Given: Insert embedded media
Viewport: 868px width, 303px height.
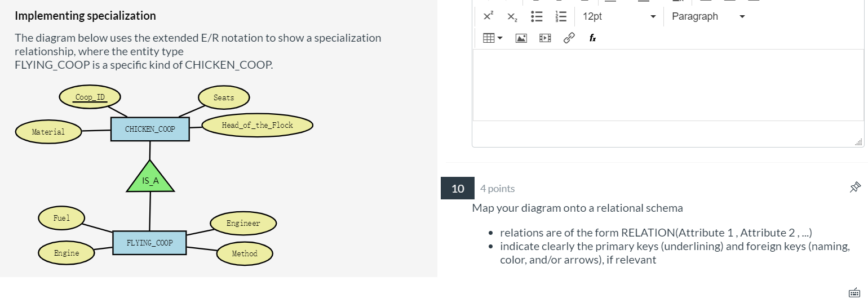Looking at the screenshot, I should click(x=545, y=38).
